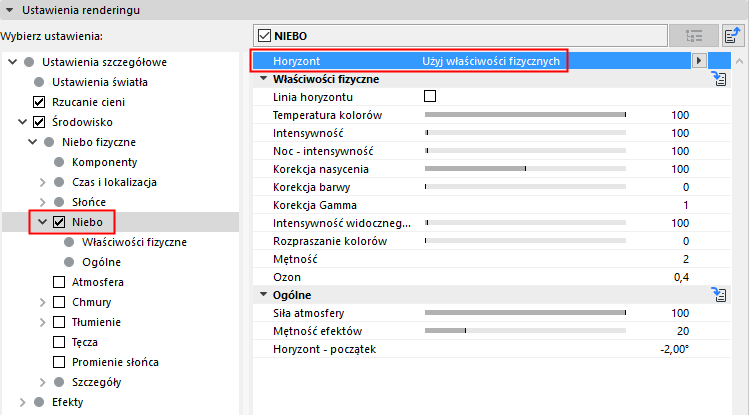Expand the Tłumienie tree node
This screenshot has height=415, width=749.
(43, 322)
